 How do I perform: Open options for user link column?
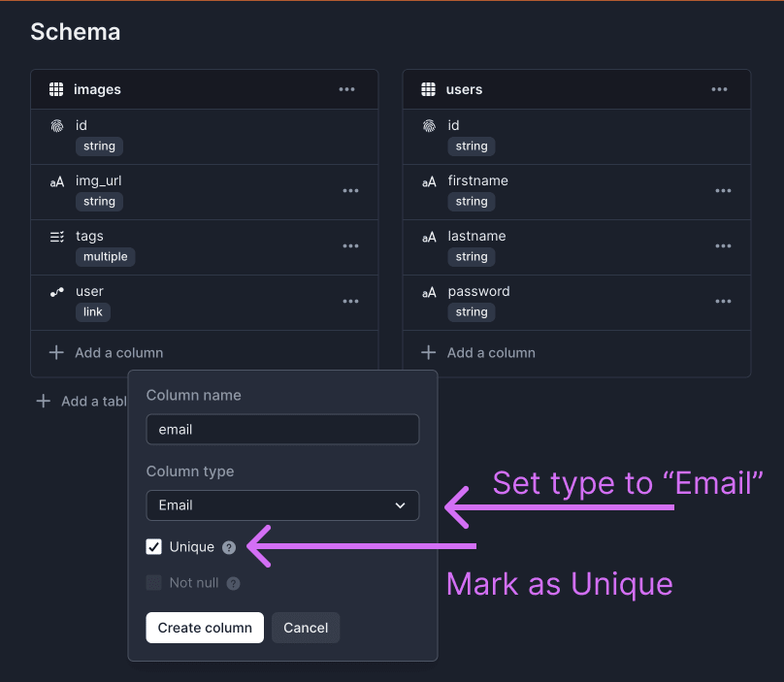[350, 302]
